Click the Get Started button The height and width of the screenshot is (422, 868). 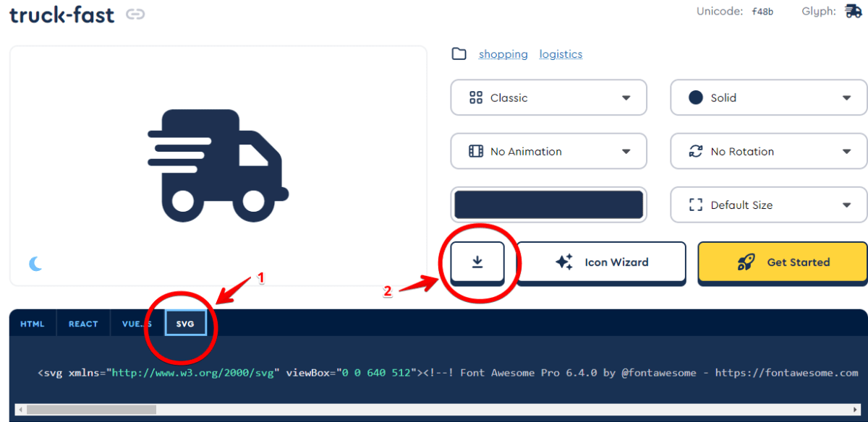[783, 262]
